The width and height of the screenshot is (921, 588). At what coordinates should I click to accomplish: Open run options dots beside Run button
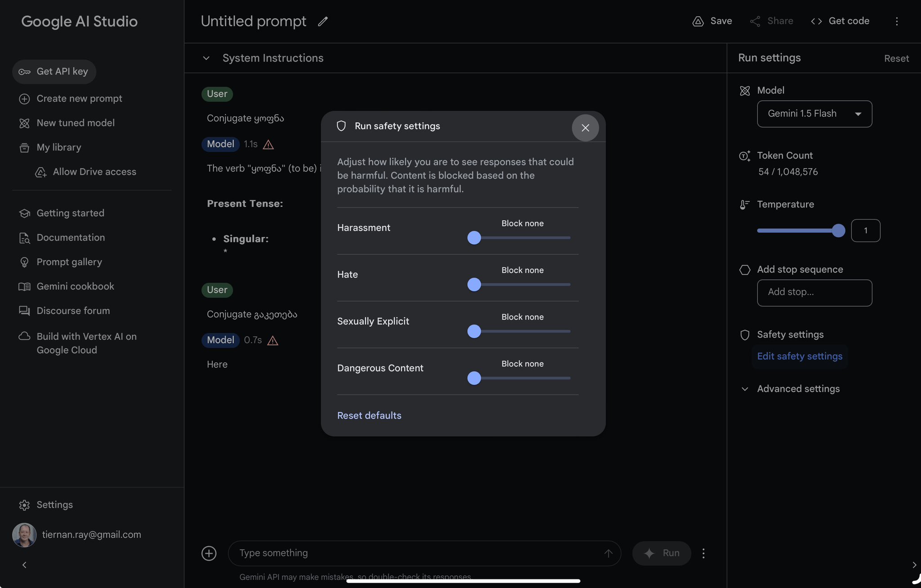(x=703, y=553)
